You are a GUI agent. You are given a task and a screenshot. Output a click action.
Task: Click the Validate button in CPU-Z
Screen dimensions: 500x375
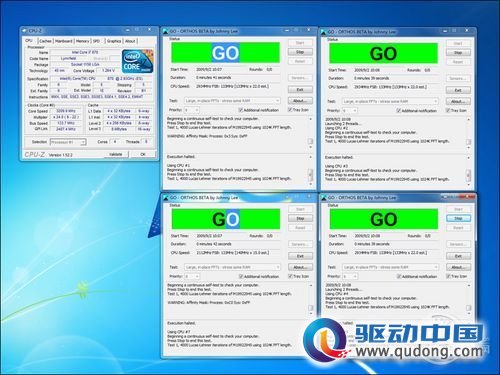(115, 154)
